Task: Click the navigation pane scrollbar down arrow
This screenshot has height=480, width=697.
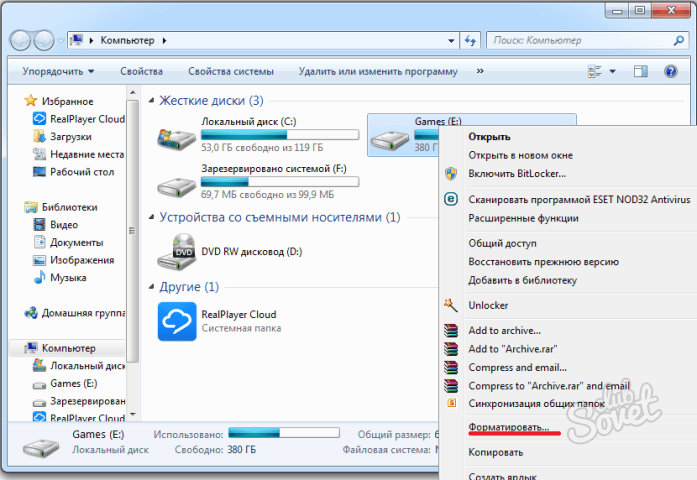Action: pyautogui.click(x=132, y=415)
